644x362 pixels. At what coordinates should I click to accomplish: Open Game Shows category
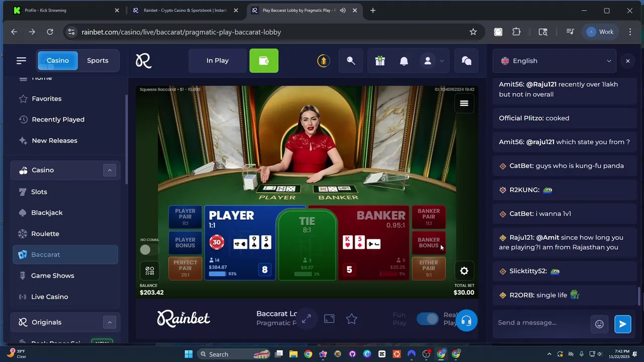tap(65, 276)
